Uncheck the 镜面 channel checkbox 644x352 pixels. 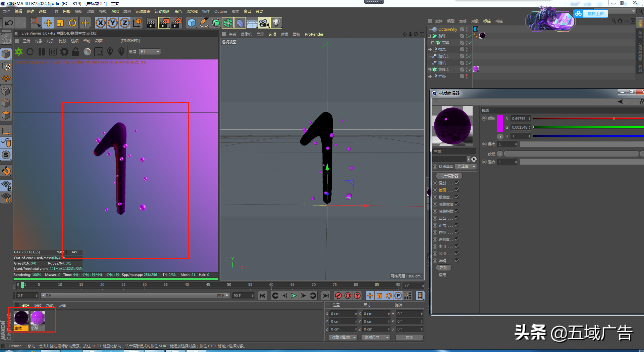pos(457,190)
